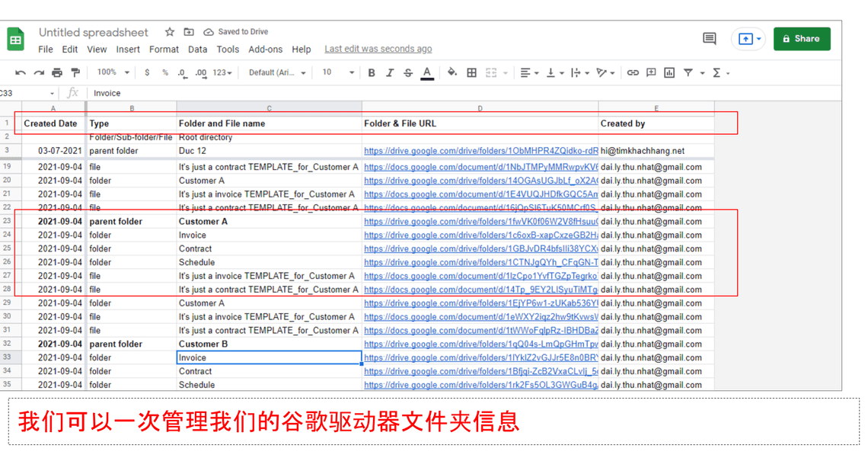
Task: Star the Untitled spreadsheet
Action: (170, 32)
